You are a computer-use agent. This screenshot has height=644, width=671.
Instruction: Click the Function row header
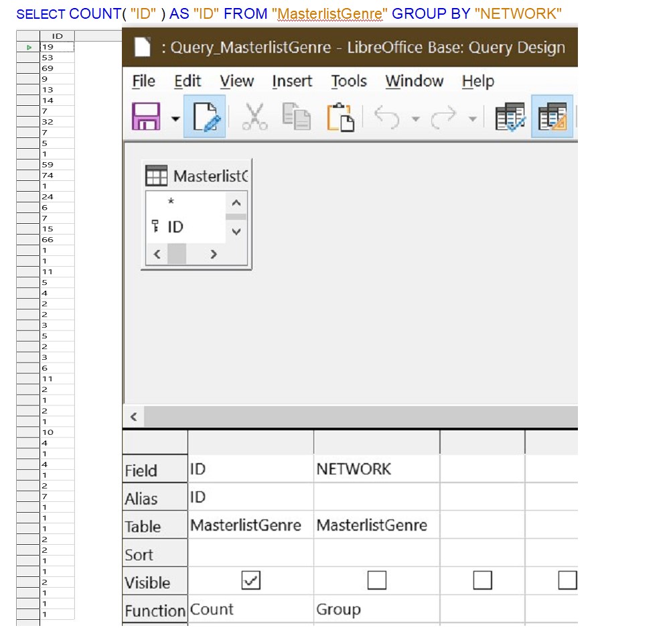pyautogui.click(x=155, y=610)
